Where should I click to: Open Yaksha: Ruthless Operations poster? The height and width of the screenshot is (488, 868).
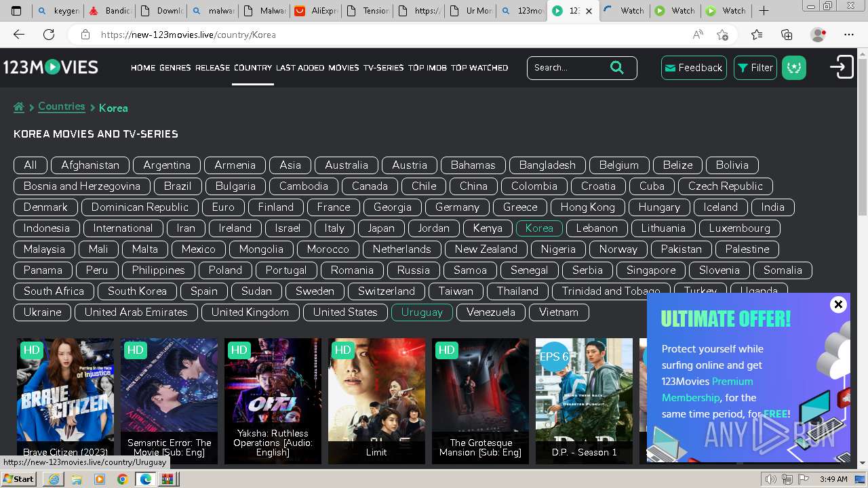[x=273, y=401]
